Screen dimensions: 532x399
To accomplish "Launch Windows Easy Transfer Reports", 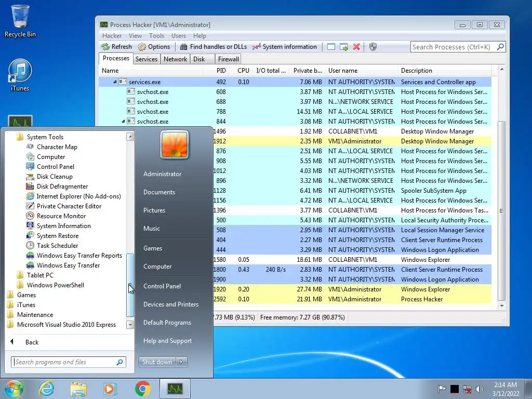I will [x=79, y=256].
